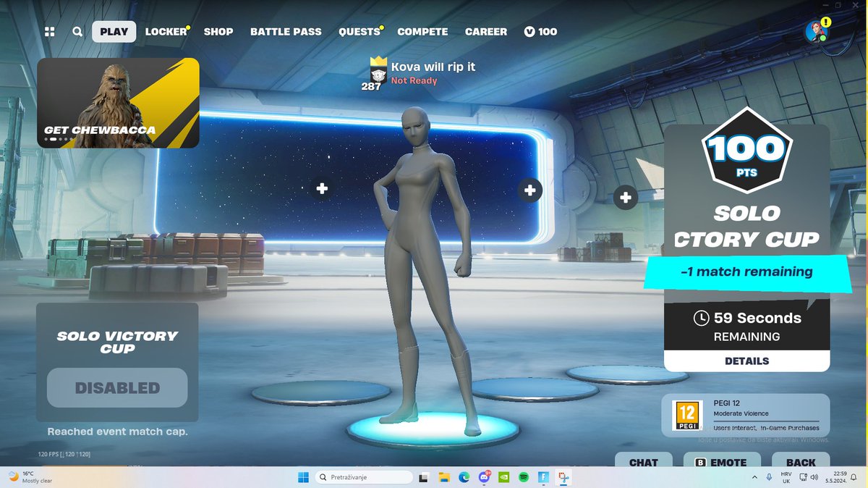
Task: Launch Microsoft Edge from the taskbar
Action: coord(464,477)
